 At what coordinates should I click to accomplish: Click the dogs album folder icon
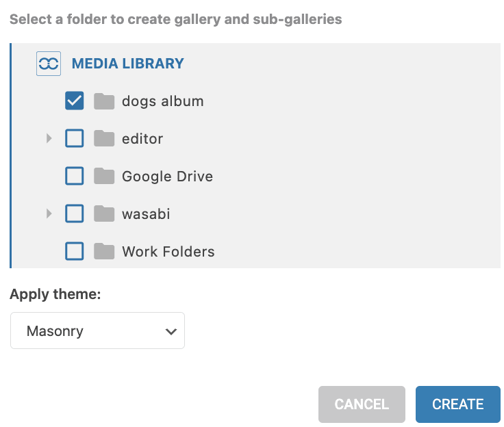coord(104,101)
